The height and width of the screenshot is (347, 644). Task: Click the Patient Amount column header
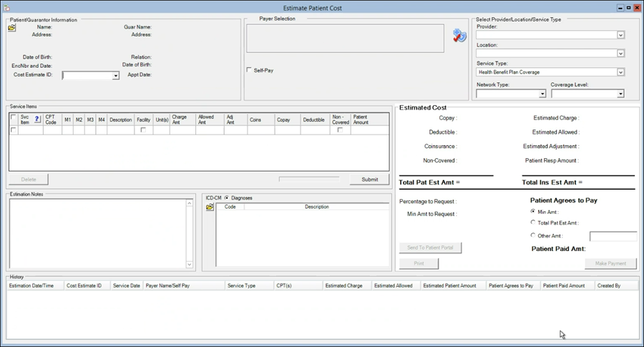coord(370,119)
